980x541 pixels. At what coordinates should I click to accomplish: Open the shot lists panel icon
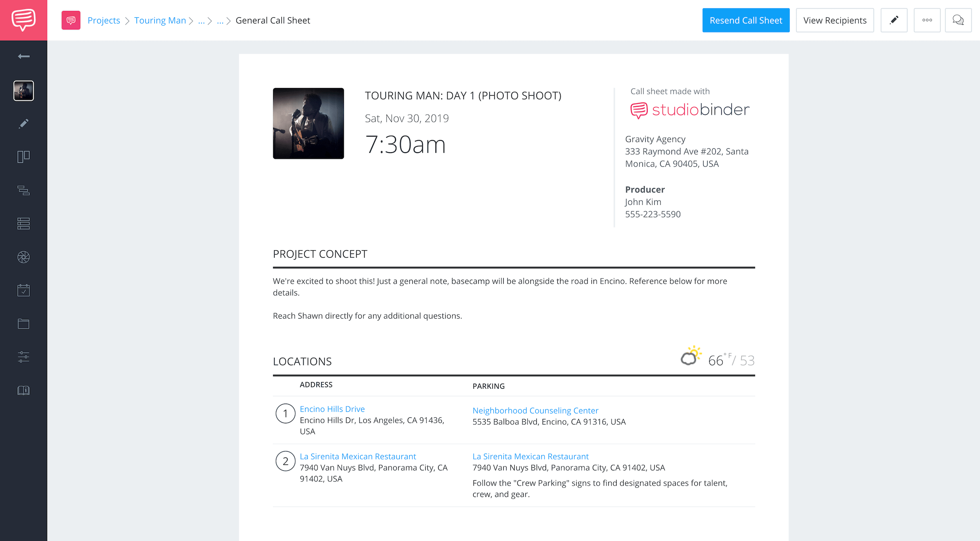point(24,157)
